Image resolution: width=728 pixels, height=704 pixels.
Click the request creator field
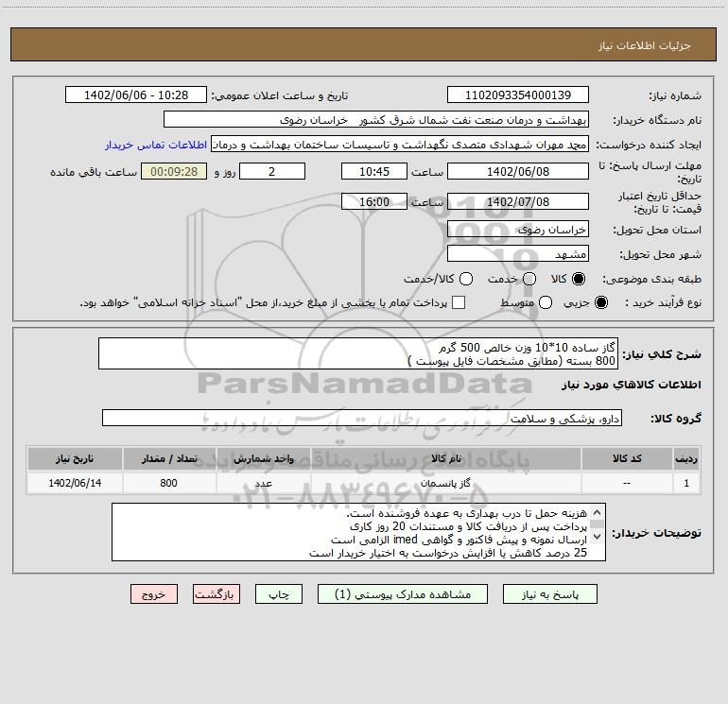[400, 144]
